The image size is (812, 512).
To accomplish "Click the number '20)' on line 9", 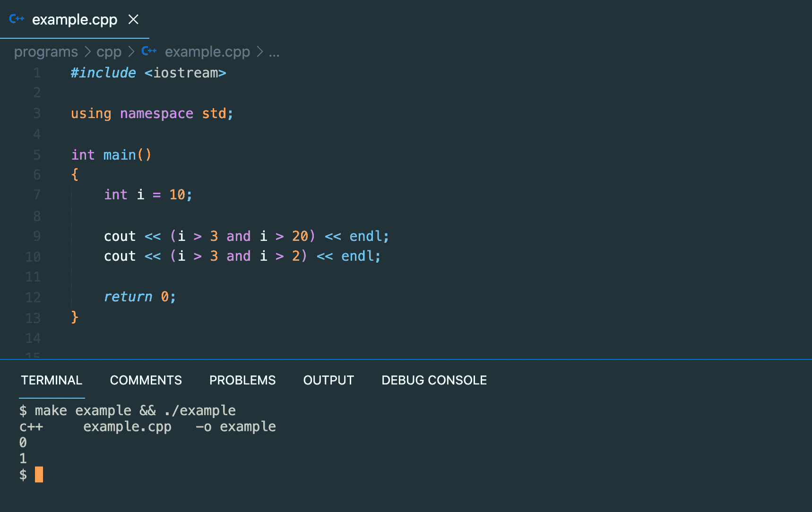I will point(303,236).
